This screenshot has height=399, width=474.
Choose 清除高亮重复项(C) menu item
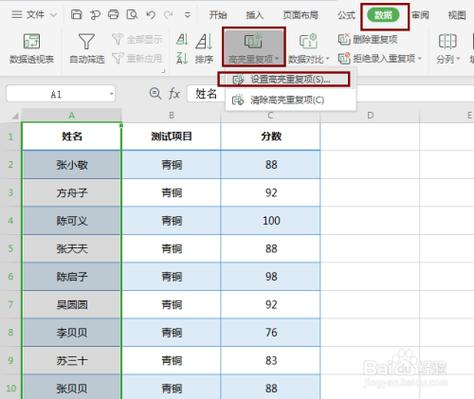pos(290,100)
